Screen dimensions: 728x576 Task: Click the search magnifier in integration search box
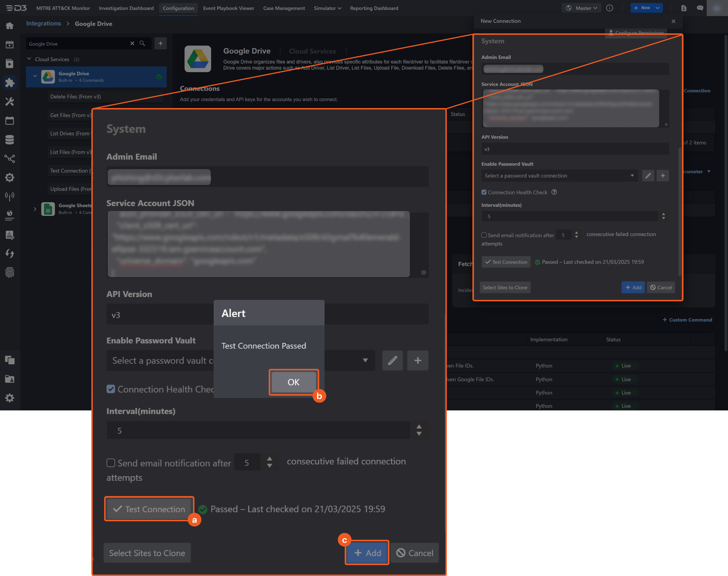pyautogui.click(x=142, y=43)
